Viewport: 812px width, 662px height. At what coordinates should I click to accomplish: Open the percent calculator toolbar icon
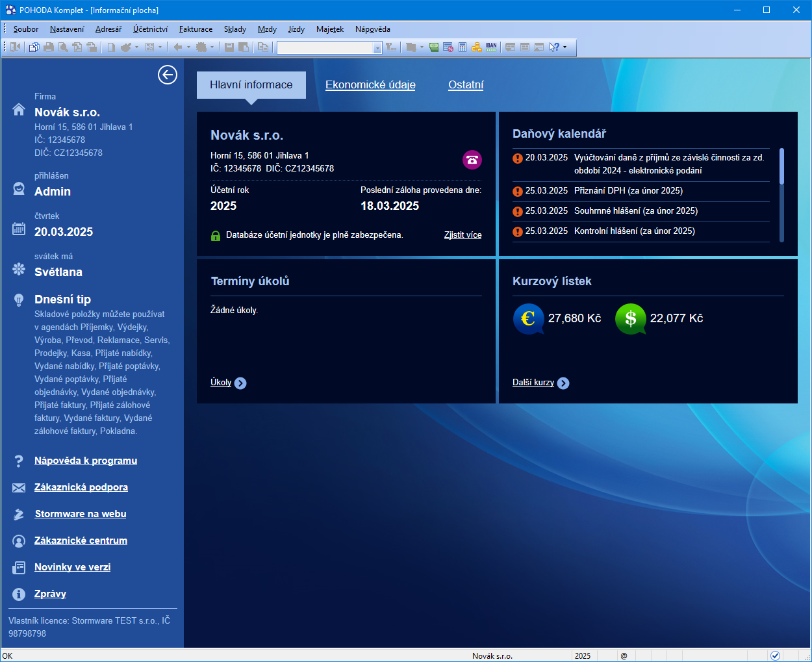click(448, 47)
